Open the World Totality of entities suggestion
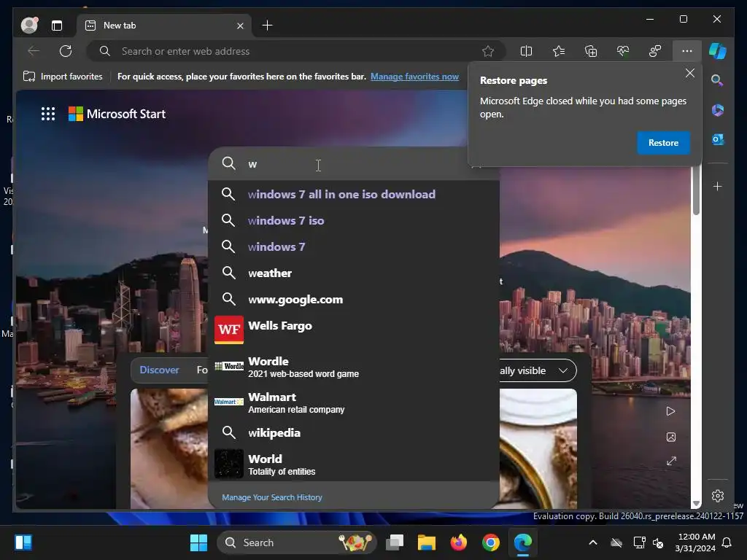Screen dimensions: 747x560 pyautogui.click(x=354, y=464)
